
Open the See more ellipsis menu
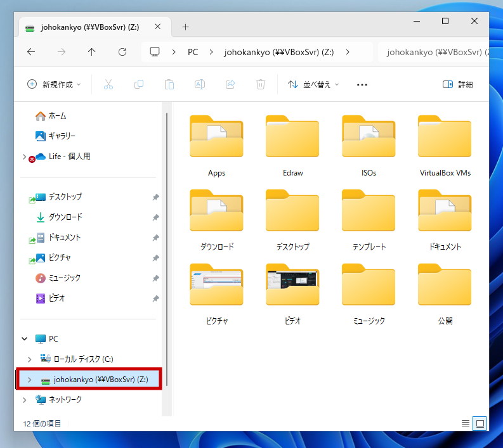tap(362, 84)
